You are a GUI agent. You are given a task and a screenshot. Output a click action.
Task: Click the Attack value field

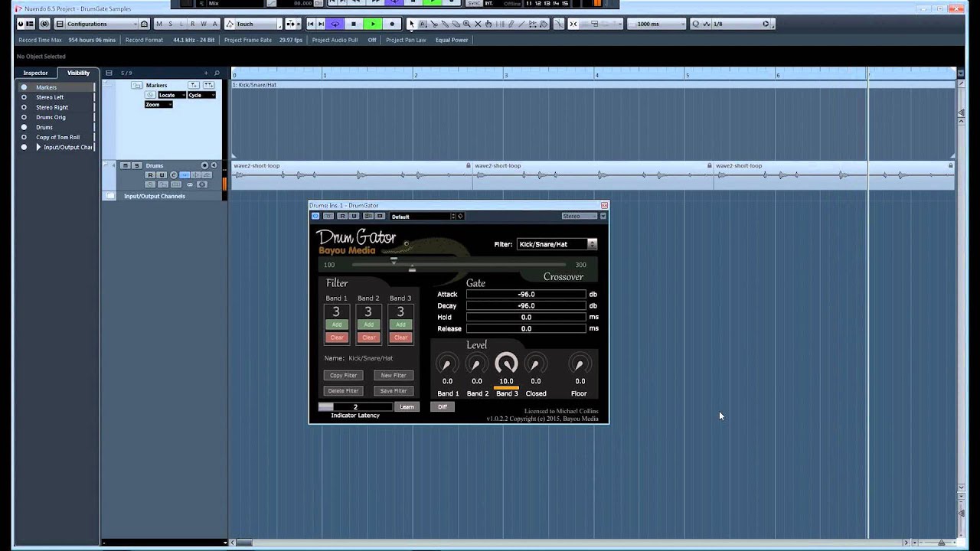click(x=526, y=294)
